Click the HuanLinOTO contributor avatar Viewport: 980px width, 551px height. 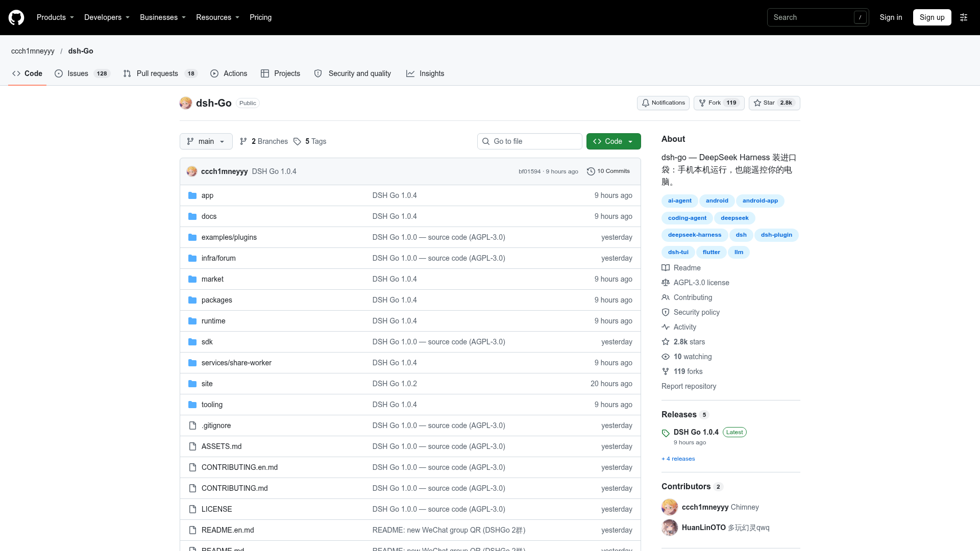coord(670,528)
